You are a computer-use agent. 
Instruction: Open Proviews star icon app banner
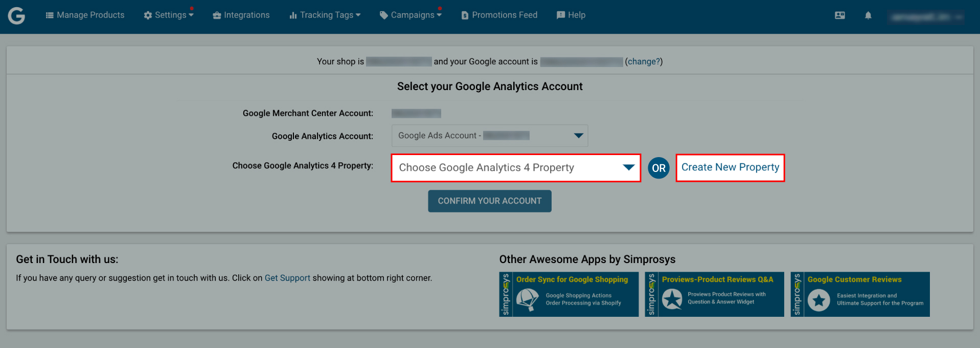715,294
